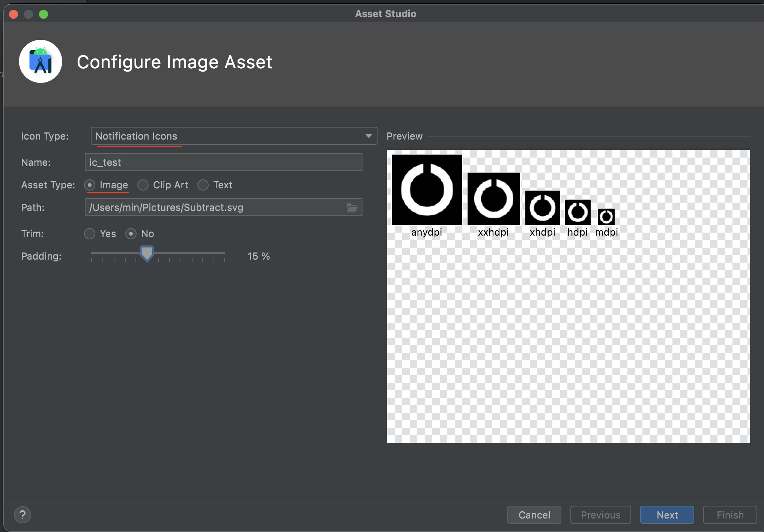Enable Trim by selecting Yes
This screenshot has width=764, height=532.
[x=90, y=234]
